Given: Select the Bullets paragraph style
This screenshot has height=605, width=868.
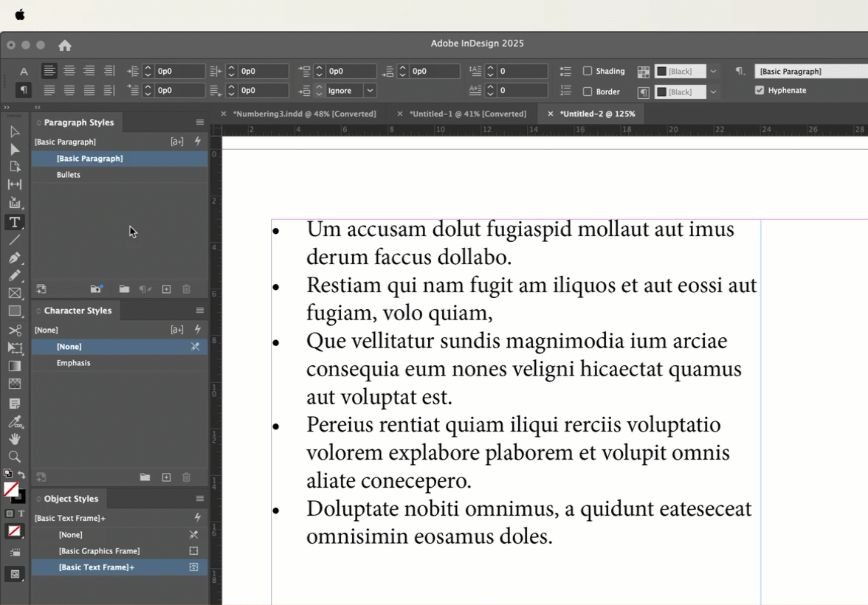Looking at the screenshot, I should pyautogui.click(x=120, y=174).
